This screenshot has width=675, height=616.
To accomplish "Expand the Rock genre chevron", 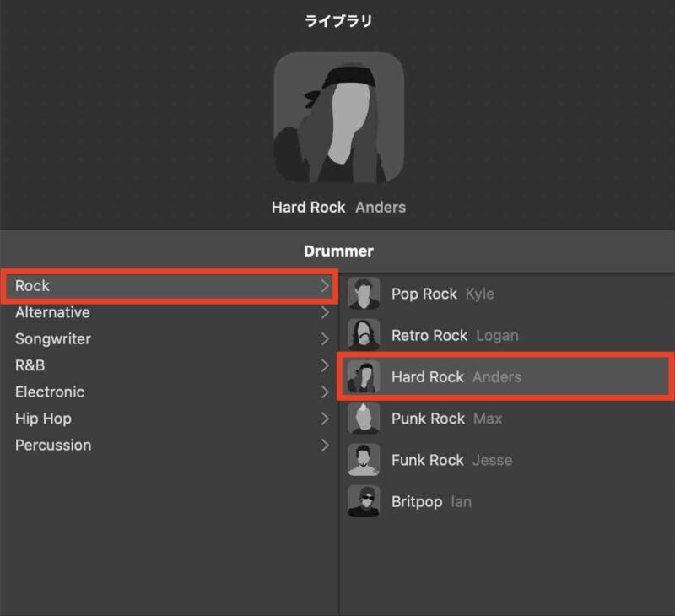I will pyautogui.click(x=325, y=286).
